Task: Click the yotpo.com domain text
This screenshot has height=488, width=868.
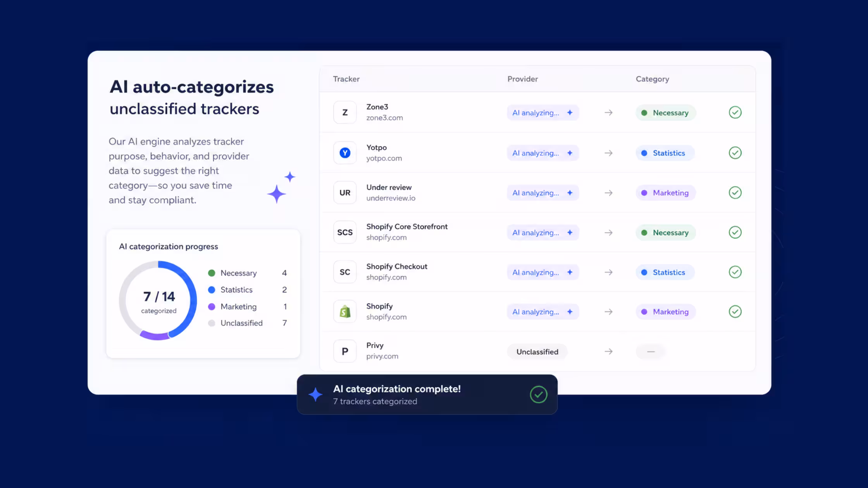Action: coord(384,158)
